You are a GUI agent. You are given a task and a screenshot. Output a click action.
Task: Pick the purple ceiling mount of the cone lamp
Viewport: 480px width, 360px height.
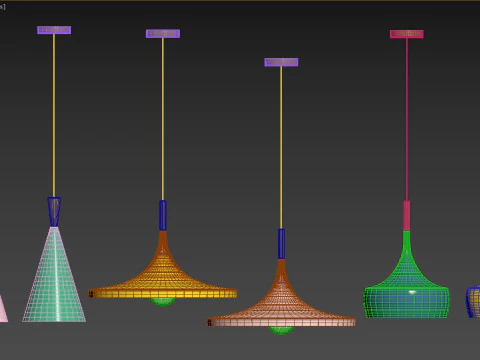(54, 30)
